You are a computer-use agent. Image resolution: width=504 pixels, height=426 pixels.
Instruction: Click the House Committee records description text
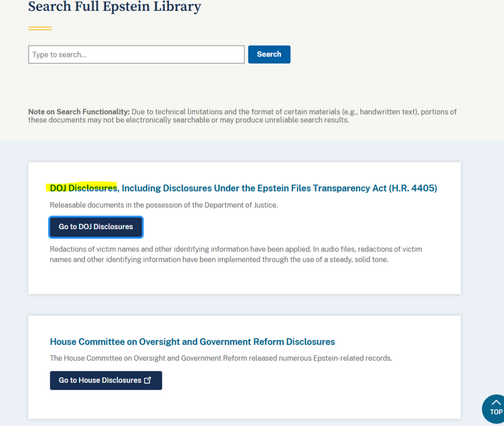220,358
